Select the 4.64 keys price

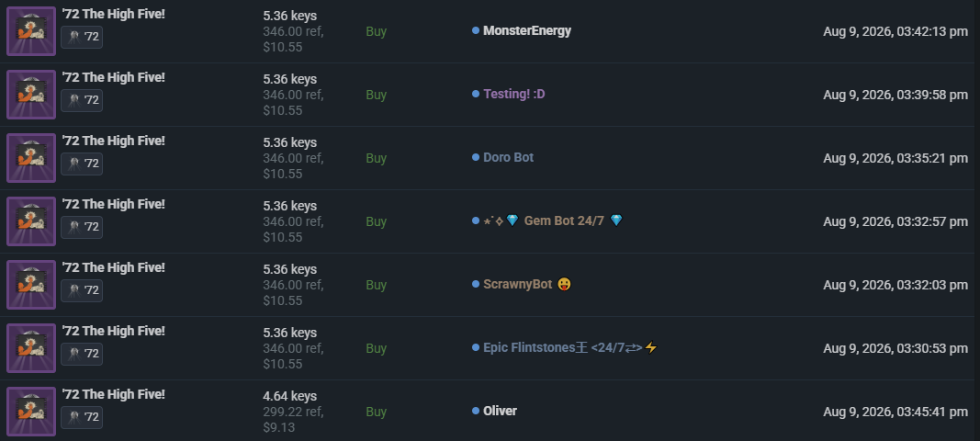(290, 396)
